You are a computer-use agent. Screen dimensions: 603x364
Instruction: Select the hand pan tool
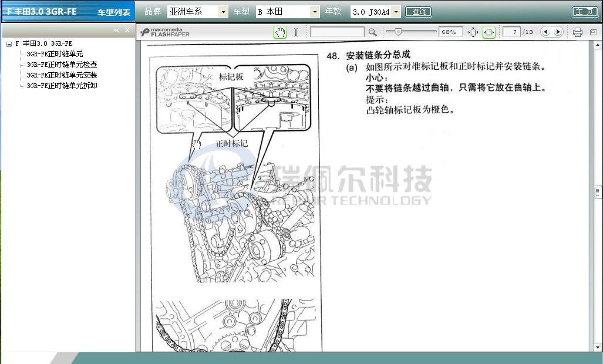280,32
